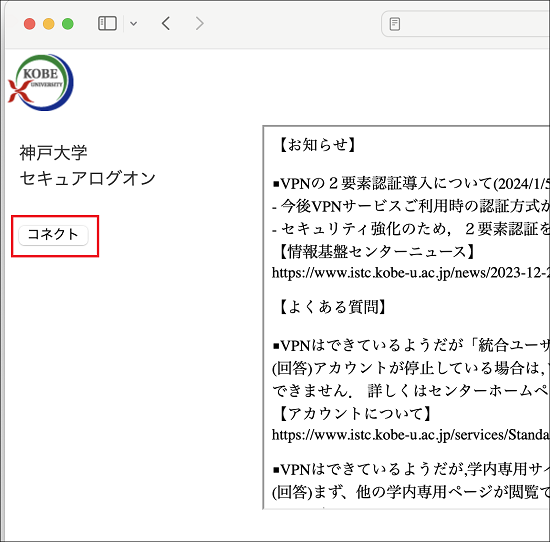Open the istc.kobe-u.ac.jp services link

click(x=411, y=435)
